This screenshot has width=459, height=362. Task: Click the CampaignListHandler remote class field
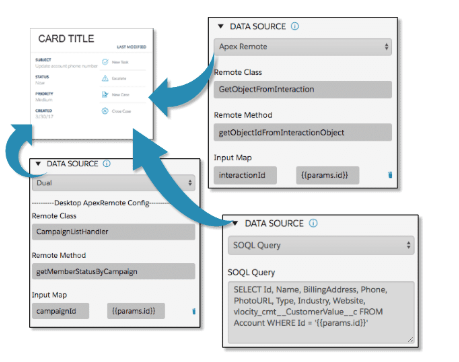[x=114, y=232]
